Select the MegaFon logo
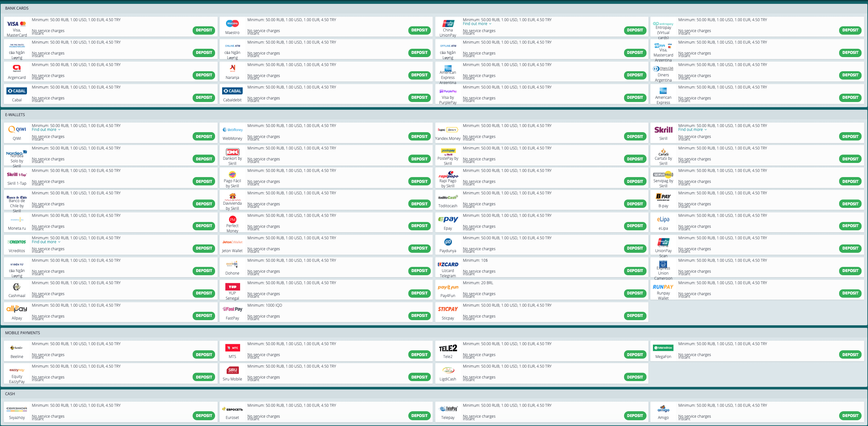This screenshot has width=868, height=426. [x=663, y=347]
